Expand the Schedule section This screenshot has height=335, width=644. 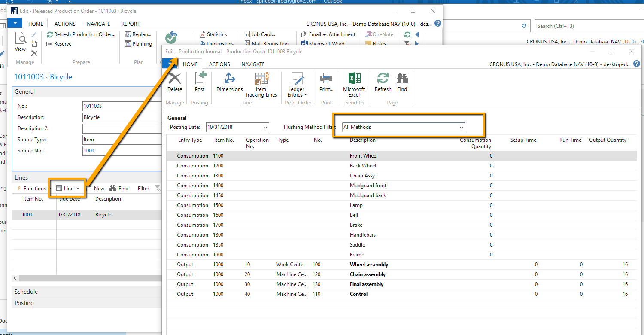pos(26,292)
